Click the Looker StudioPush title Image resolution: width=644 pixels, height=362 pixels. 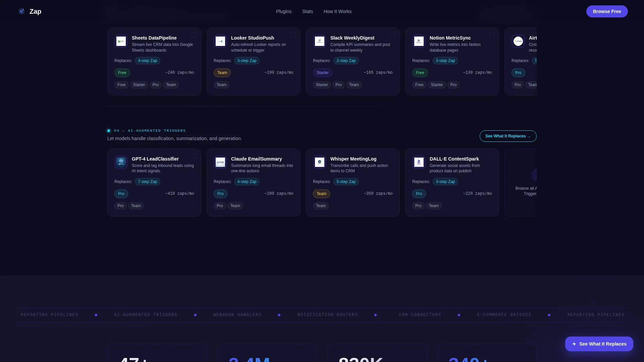coord(253,38)
